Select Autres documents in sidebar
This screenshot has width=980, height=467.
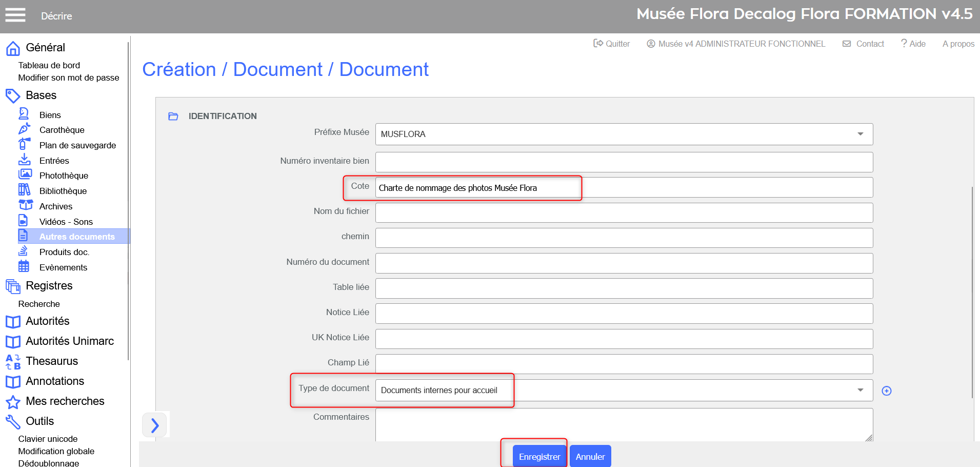click(77, 237)
